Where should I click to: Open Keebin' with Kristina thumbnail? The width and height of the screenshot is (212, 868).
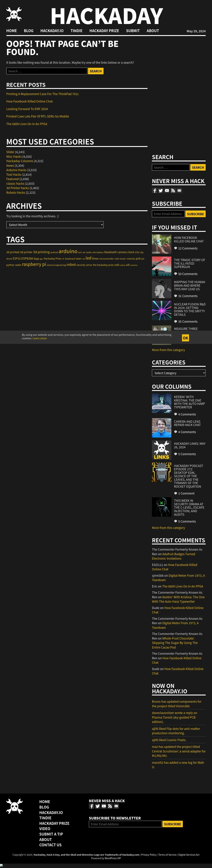[x=162, y=404]
